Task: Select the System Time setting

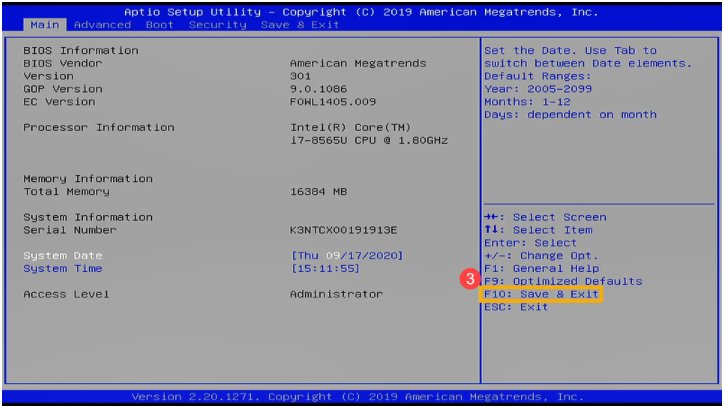Action: [62, 269]
